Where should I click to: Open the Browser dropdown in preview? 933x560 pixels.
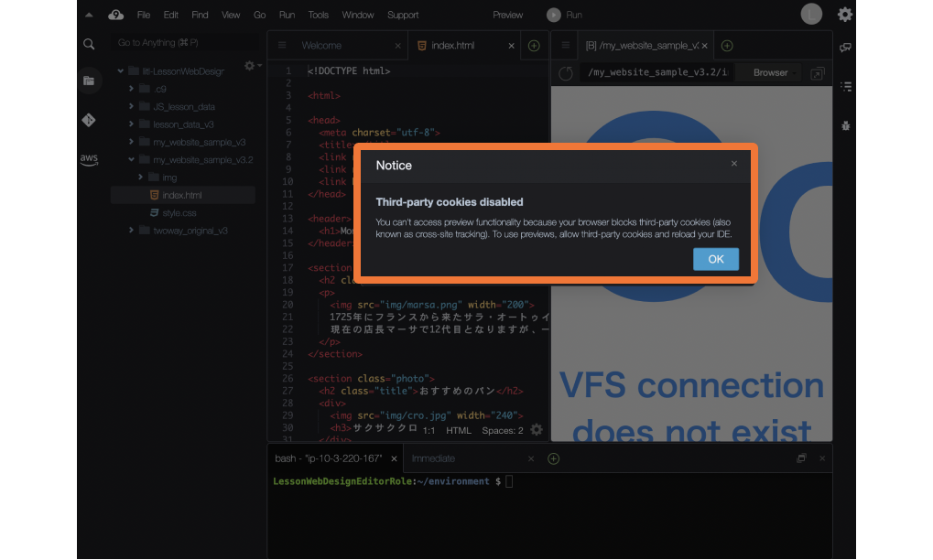coord(771,73)
